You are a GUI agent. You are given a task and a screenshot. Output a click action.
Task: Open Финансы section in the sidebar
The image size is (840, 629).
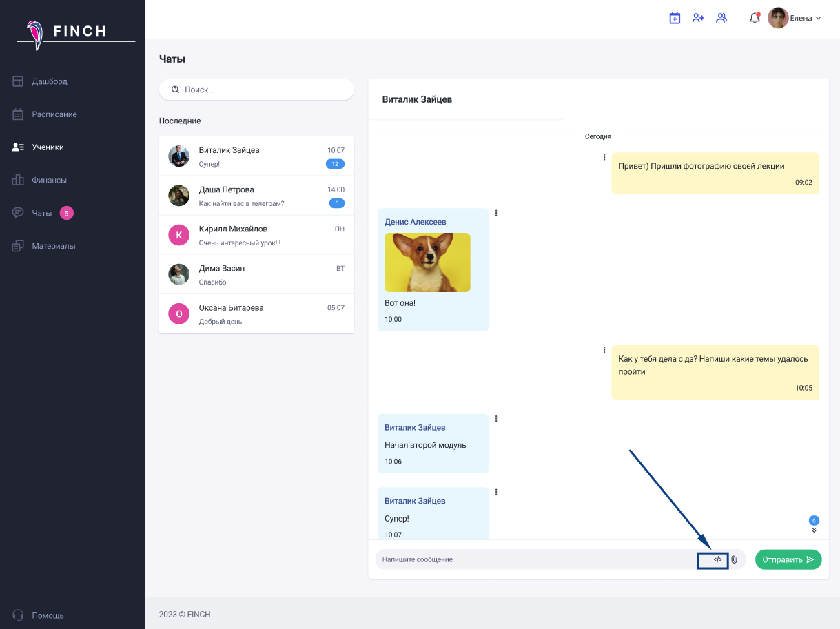pos(49,180)
